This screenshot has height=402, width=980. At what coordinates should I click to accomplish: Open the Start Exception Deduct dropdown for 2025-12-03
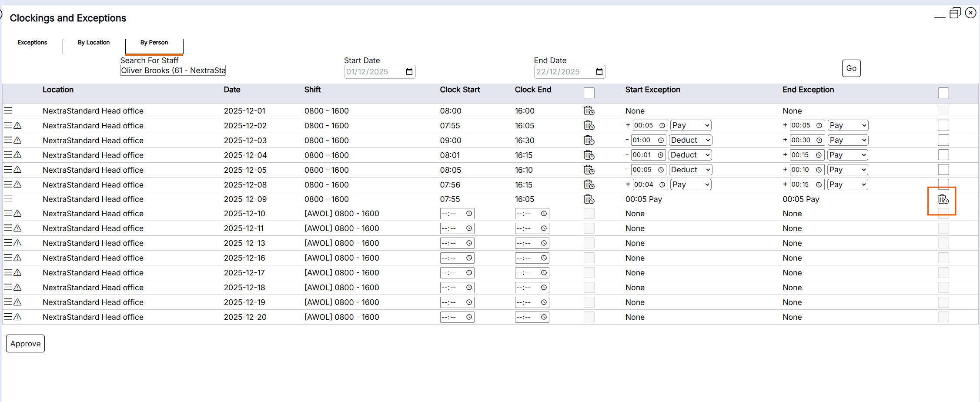click(690, 140)
